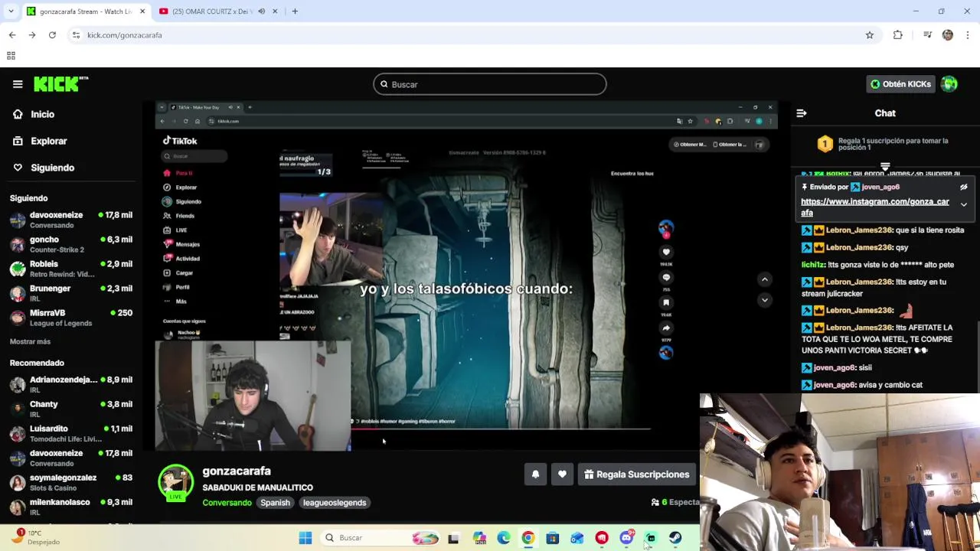
Task: Open Windows Start menu
Action: 305,538
